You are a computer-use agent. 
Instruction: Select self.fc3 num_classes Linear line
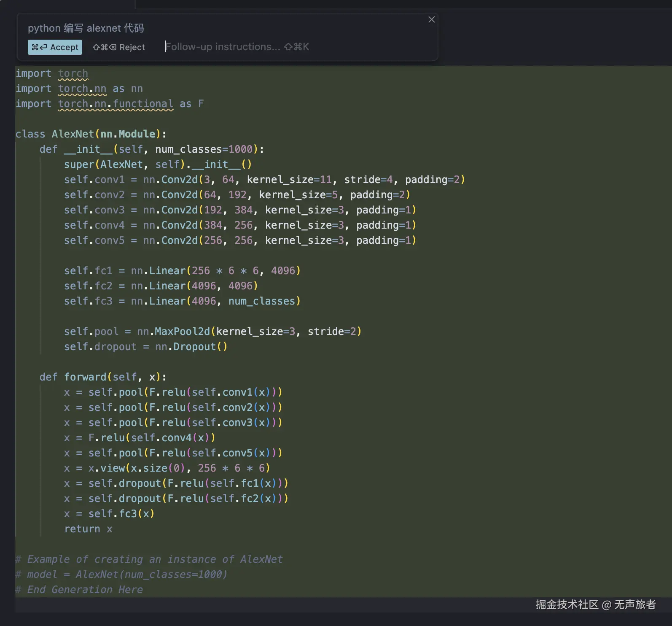point(182,301)
